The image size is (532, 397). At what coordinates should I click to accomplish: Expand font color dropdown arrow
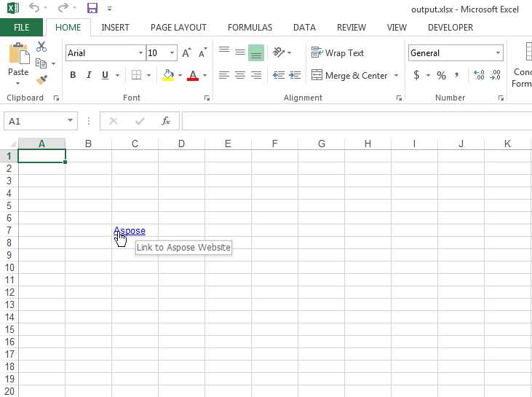(205, 75)
